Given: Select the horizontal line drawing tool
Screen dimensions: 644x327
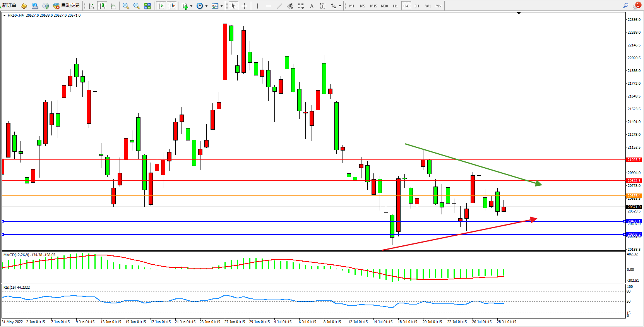Looking at the screenshot, I should [268, 6].
